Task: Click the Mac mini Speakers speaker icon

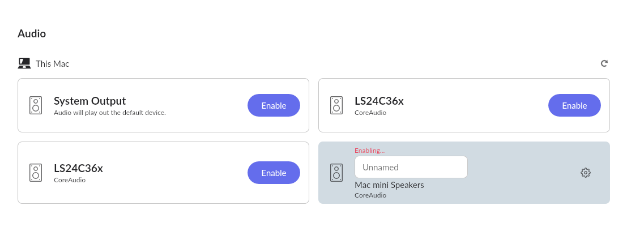Action: [x=336, y=173]
